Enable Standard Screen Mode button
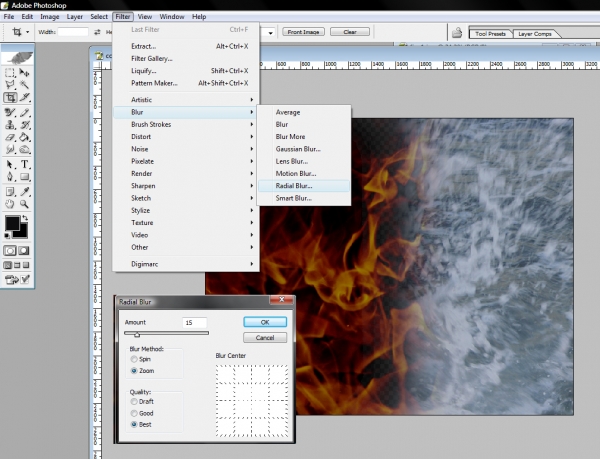Viewport: 600px width, 459px height. click(x=7, y=265)
